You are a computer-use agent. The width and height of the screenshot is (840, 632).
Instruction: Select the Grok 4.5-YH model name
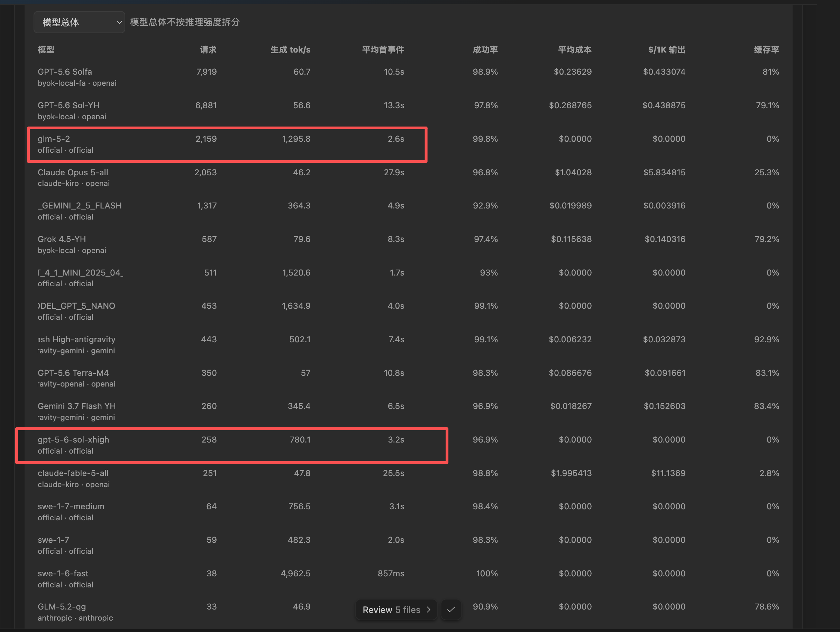[x=62, y=239]
